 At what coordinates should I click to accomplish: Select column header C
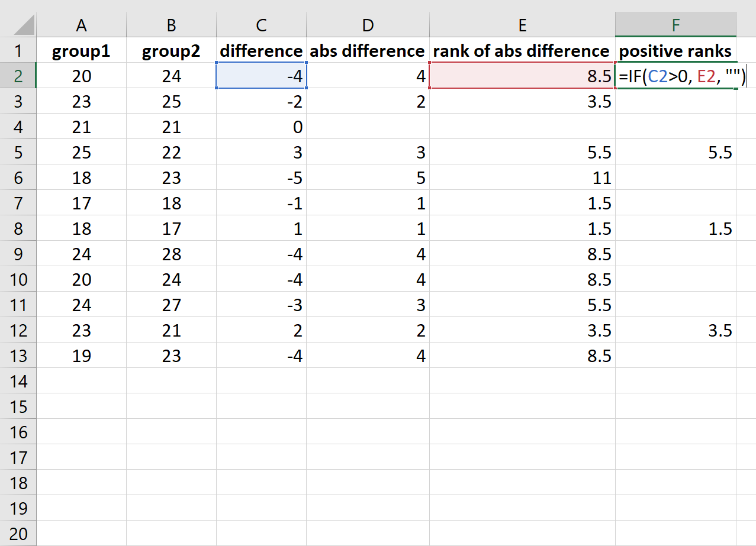260,25
